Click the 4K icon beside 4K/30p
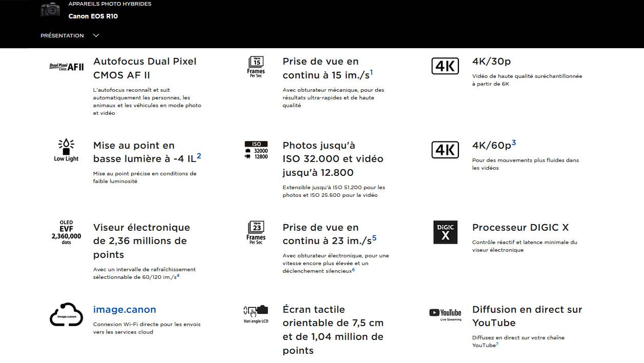This screenshot has width=644, height=363. [445, 66]
